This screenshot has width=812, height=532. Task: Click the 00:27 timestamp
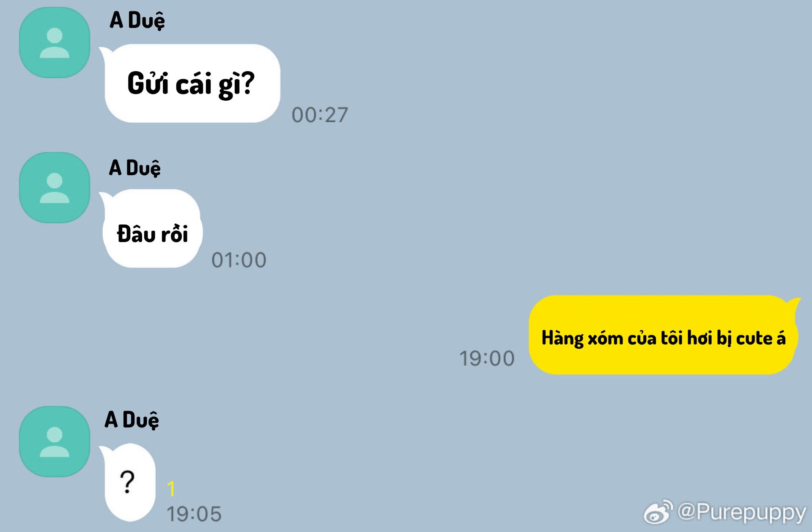coord(320,115)
